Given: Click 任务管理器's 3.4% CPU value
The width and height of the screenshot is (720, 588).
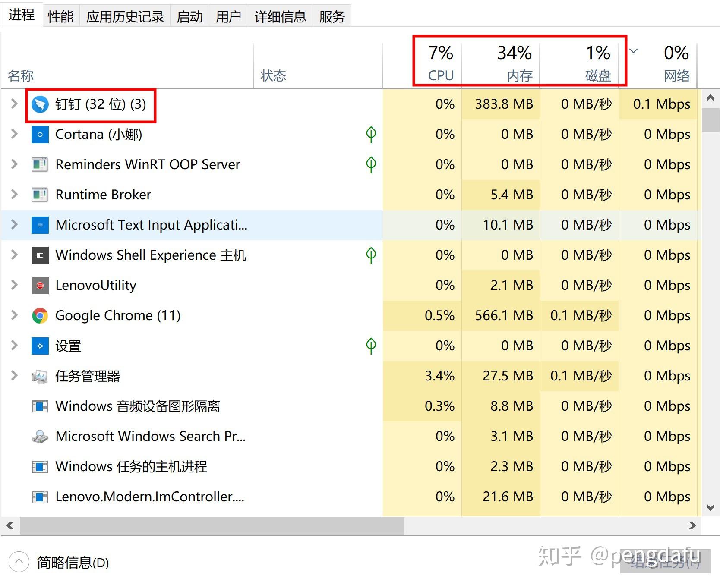Looking at the screenshot, I should pyautogui.click(x=439, y=376).
